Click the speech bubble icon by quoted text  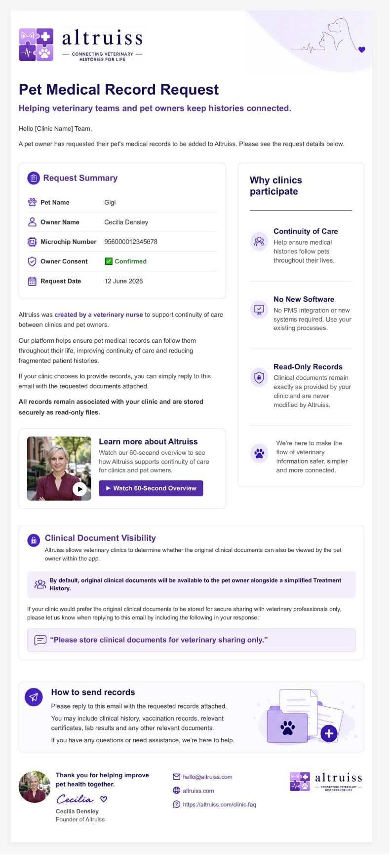pos(40,640)
